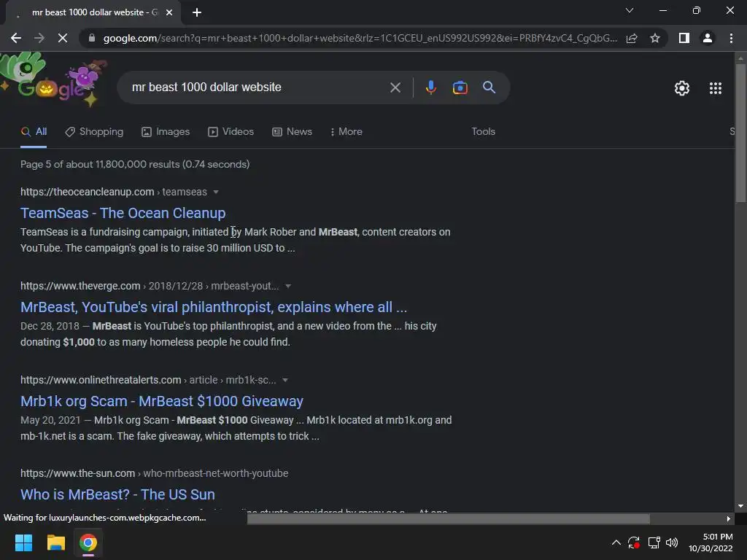Switch to News results tab

pyautogui.click(x=292, y=132)
